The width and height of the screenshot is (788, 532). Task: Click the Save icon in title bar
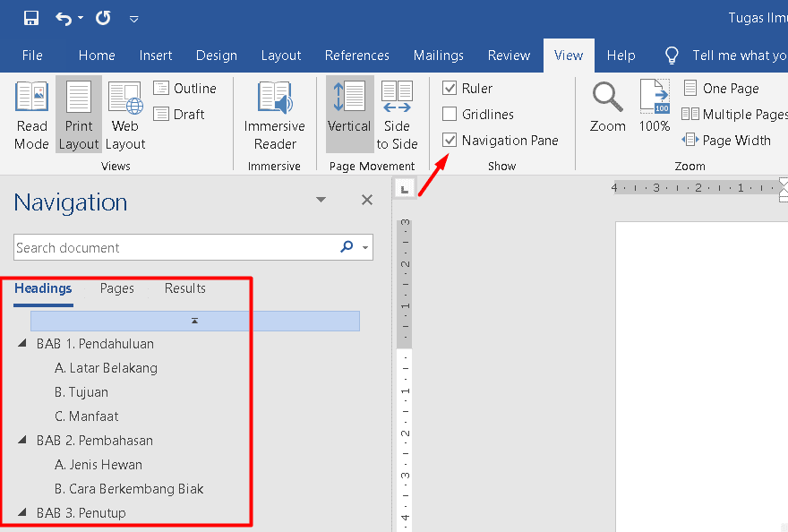coord(31,18)
